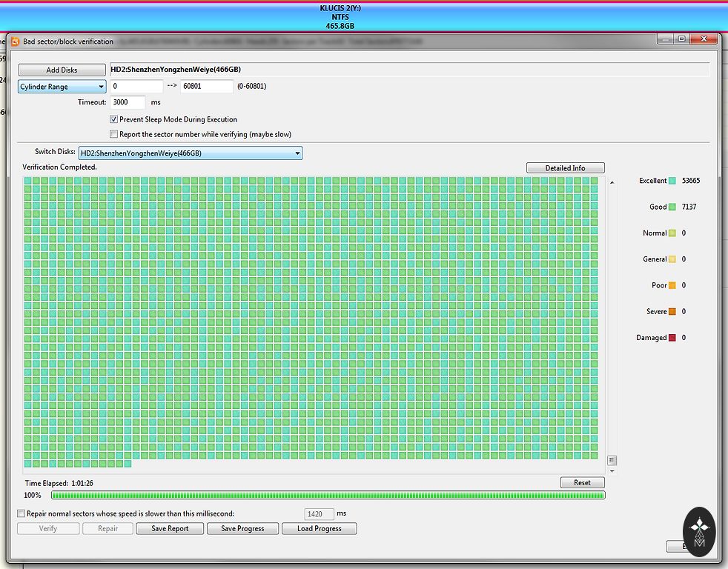Click Save Report button
The height and width of the screenshot is (569, 728).
[x=170, y=528]
